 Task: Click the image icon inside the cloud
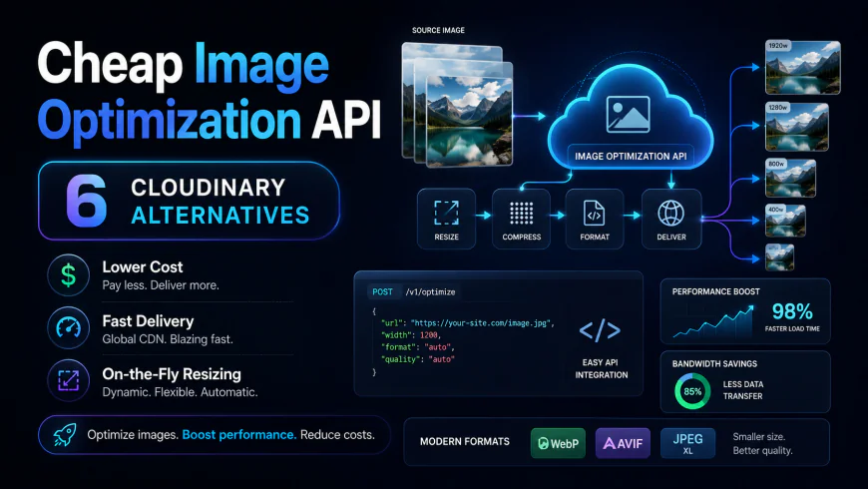point(628,114)
